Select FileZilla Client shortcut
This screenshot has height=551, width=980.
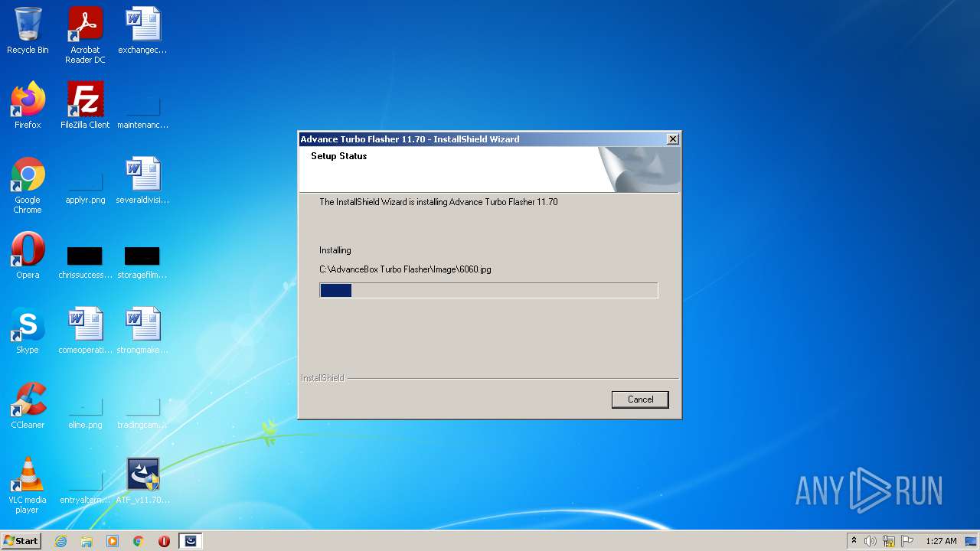(85, 106)
